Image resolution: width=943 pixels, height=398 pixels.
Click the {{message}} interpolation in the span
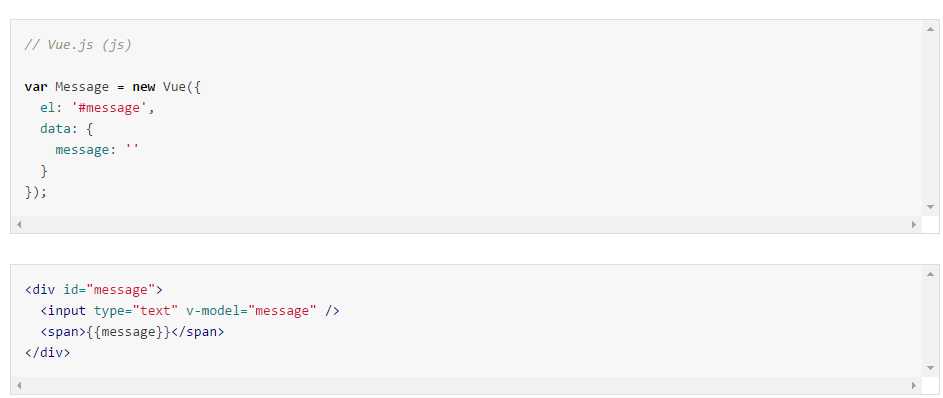pos(129,332)
